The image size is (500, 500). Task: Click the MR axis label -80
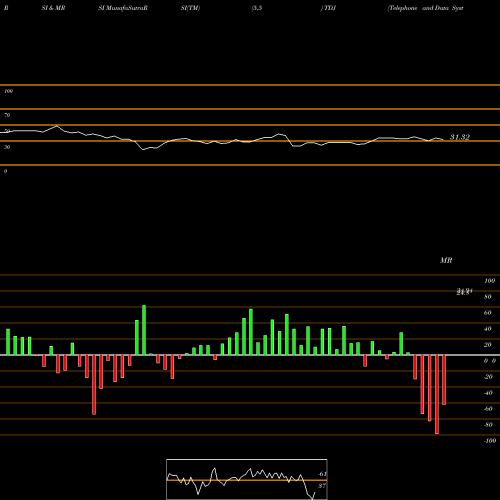click(488, 425)
